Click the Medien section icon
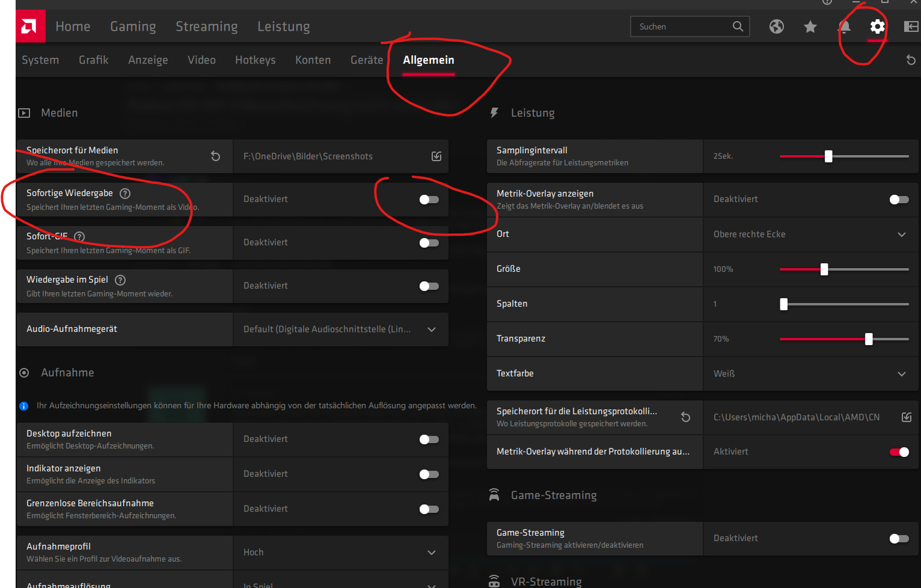This screenshot has width=921, height=588. (24, 113)
